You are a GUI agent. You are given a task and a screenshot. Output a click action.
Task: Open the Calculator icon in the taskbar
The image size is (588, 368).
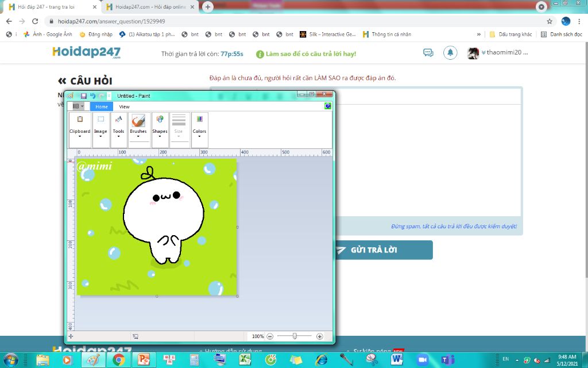(x=194, y=360)
